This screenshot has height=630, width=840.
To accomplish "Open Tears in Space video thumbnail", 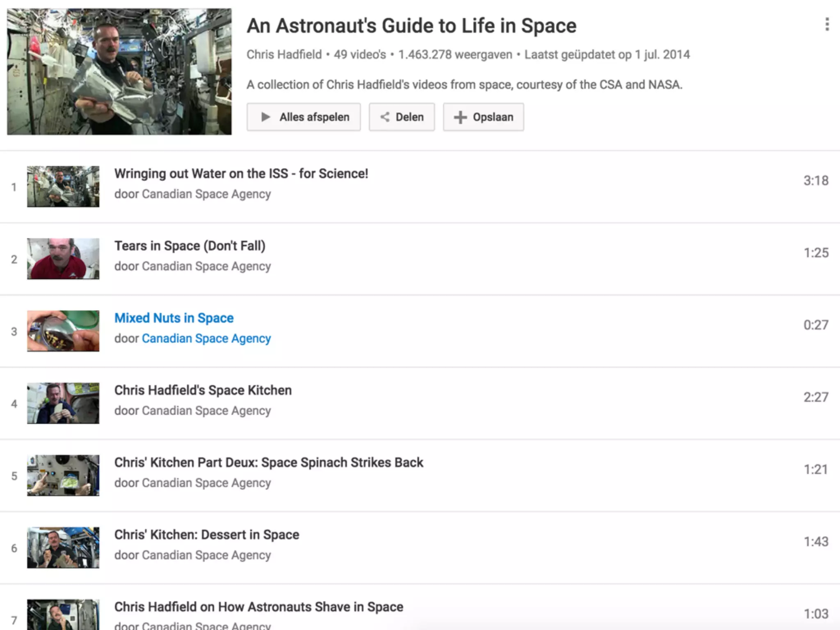I will tap(63, 259).
